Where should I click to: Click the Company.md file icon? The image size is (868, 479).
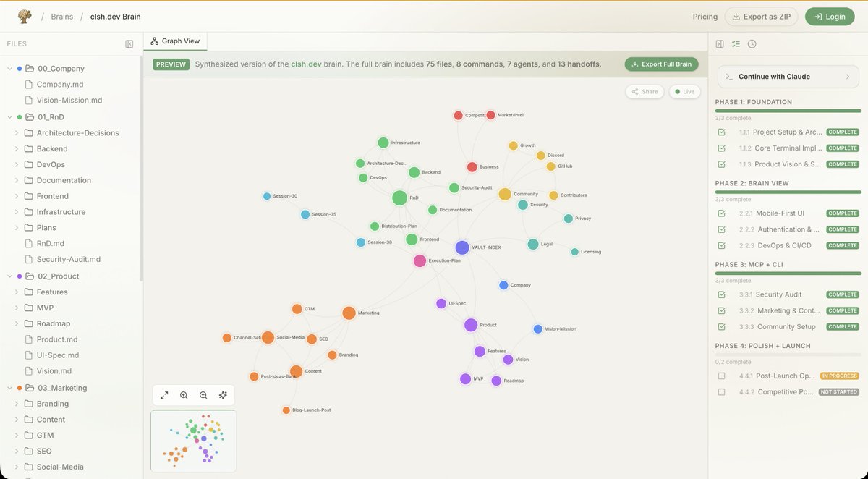coord(29,85)
